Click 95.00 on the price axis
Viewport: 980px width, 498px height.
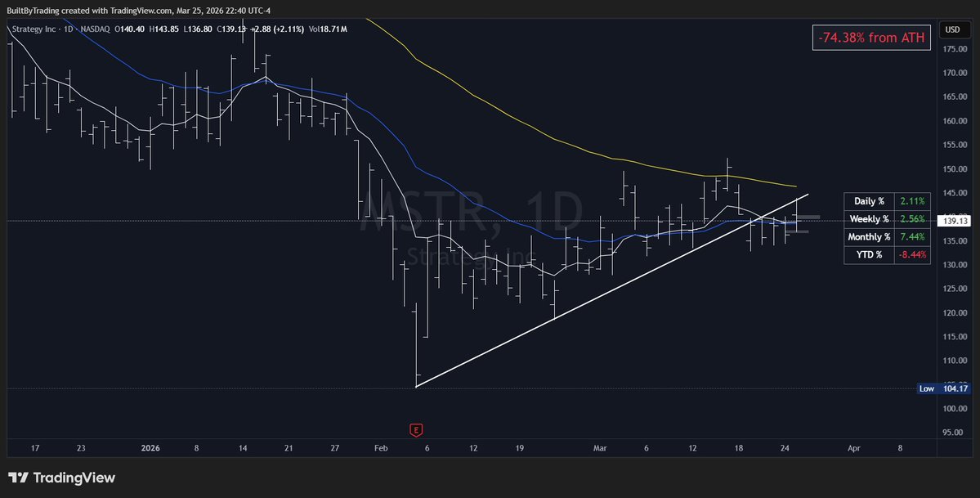click(x=953, y=433)
